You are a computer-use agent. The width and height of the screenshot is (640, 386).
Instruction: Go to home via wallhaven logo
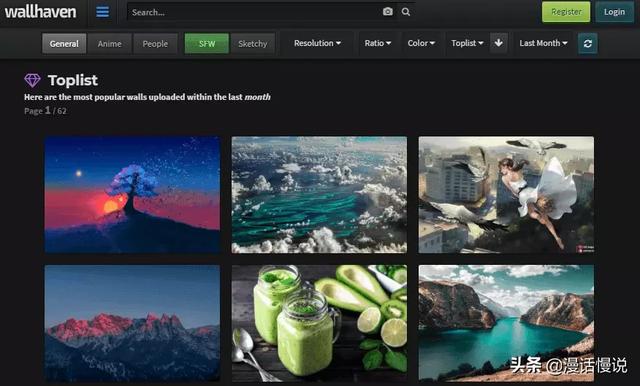40,12
